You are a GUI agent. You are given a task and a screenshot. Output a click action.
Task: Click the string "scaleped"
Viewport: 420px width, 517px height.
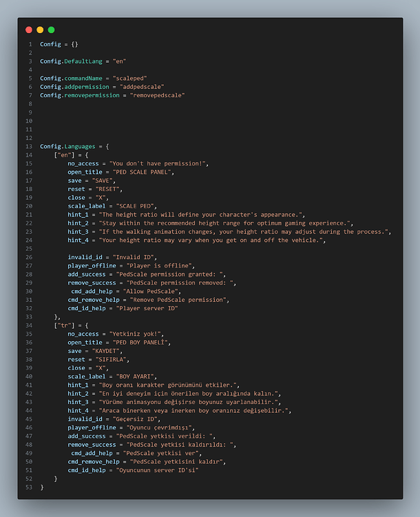(x=130, y=79)
